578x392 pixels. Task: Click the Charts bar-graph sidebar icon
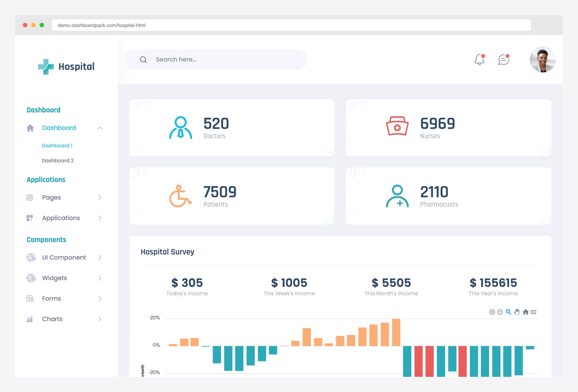point(30,319)
